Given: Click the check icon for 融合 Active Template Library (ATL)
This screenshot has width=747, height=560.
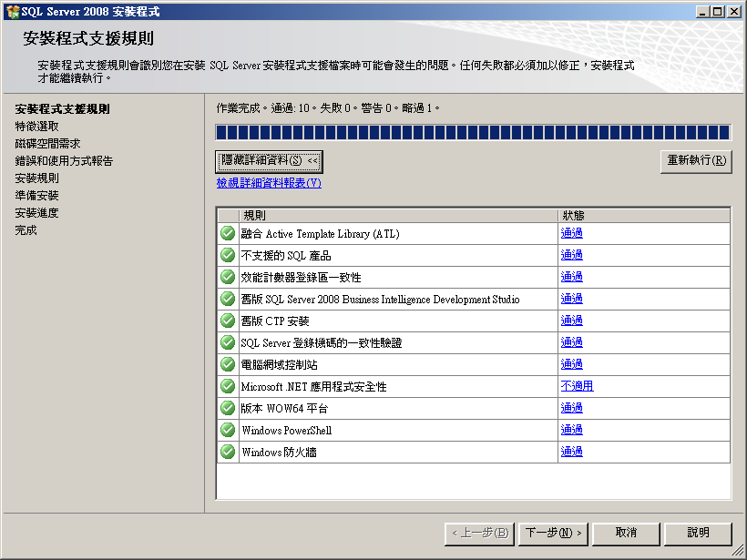Looking at the screenshot, I should (227, 232).
